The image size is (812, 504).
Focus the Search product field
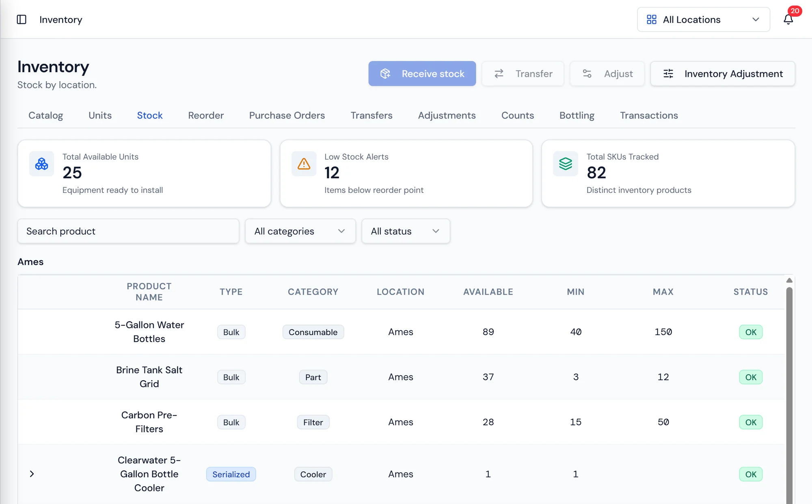(x=128, y=231)
